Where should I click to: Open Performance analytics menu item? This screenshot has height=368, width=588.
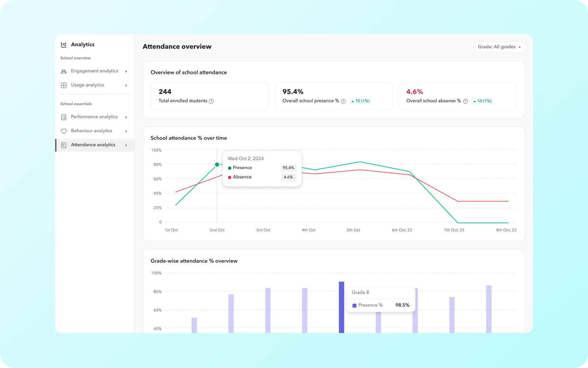click(x=95, y=117)
